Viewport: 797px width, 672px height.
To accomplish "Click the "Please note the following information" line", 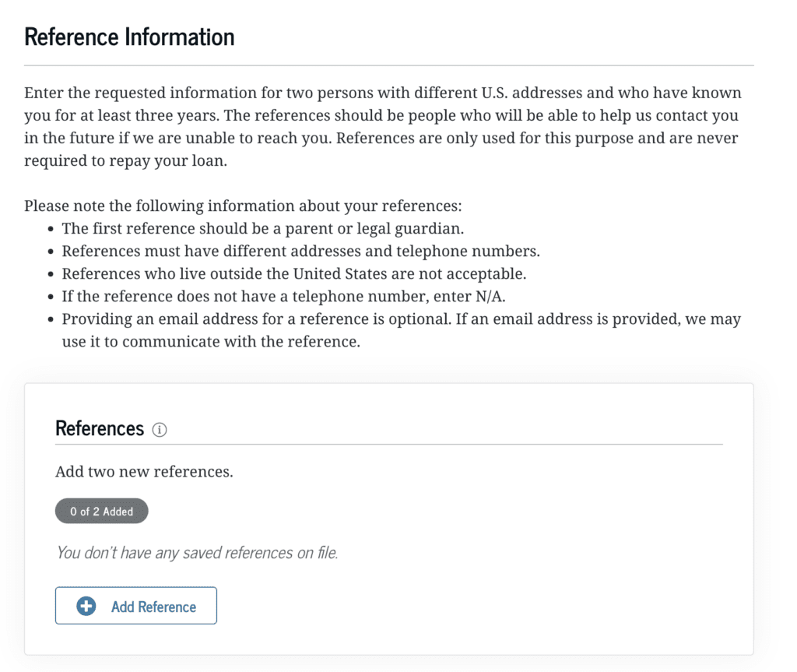I will 243,206.
